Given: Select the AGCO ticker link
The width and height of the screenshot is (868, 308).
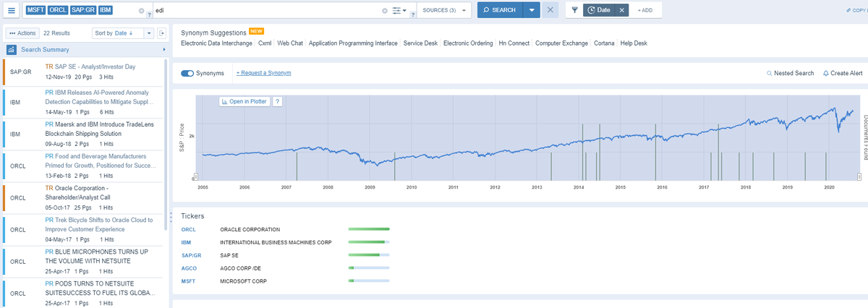Looking at the screenshot, I should 188,268.
